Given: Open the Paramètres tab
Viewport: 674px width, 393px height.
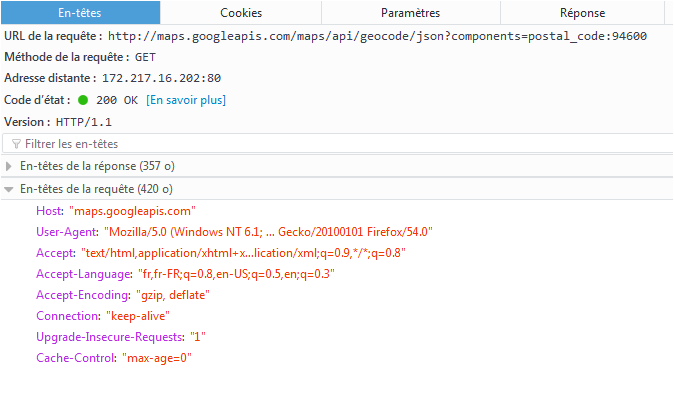Looking at the screenshot, I should click(411, 13).
